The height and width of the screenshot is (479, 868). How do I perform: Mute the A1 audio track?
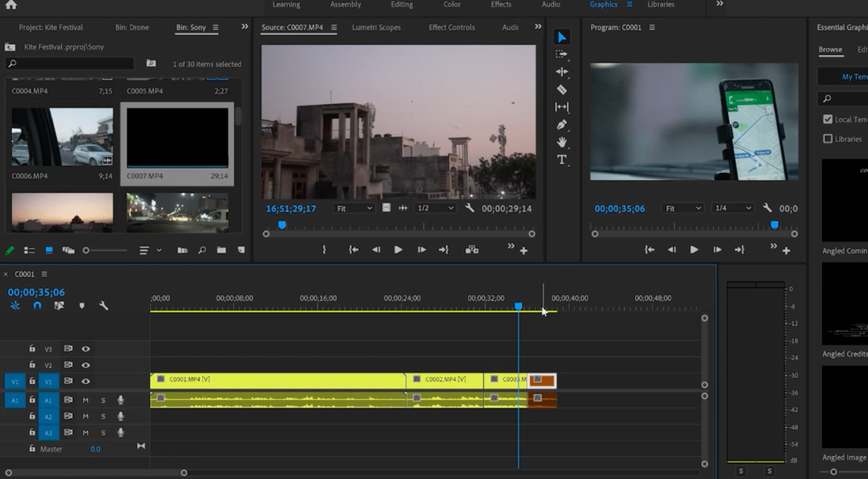[x=86, y=400]
